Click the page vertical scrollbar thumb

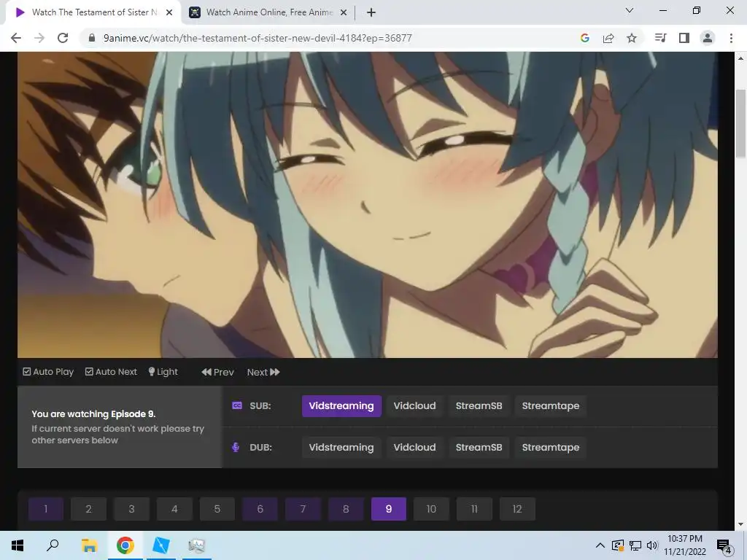[741, 124]
